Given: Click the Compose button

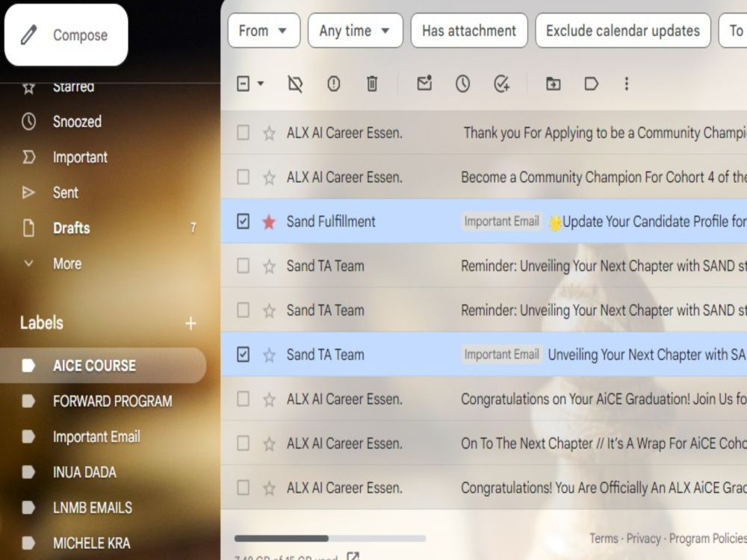Looking at the screenshot, I should [x=66, y=35].
